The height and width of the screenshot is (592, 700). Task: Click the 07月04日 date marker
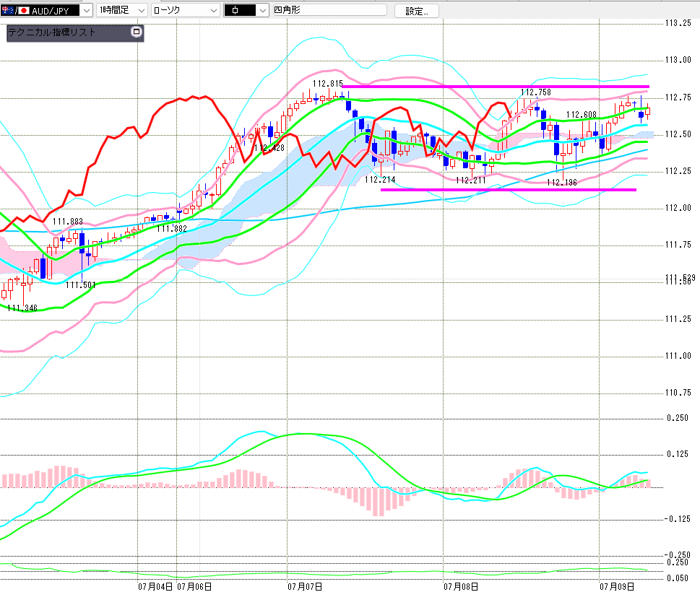(155, 586)
